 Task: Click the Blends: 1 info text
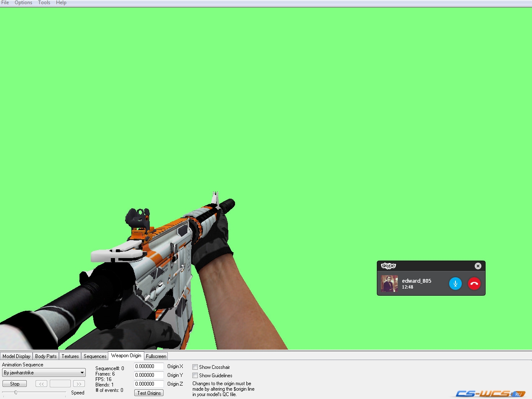tap(105, 385)
